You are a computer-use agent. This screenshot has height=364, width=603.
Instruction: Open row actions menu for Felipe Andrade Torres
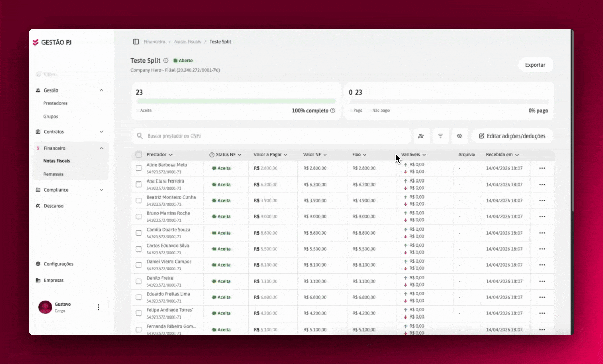[x=542, y=313]
